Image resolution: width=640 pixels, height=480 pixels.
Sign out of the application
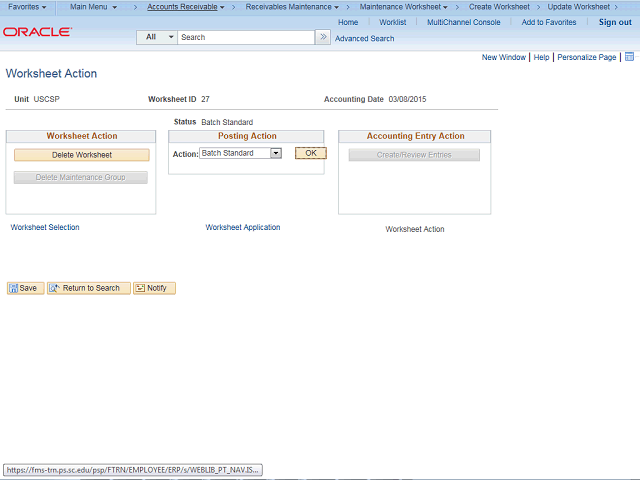click(x=615, y=22)
